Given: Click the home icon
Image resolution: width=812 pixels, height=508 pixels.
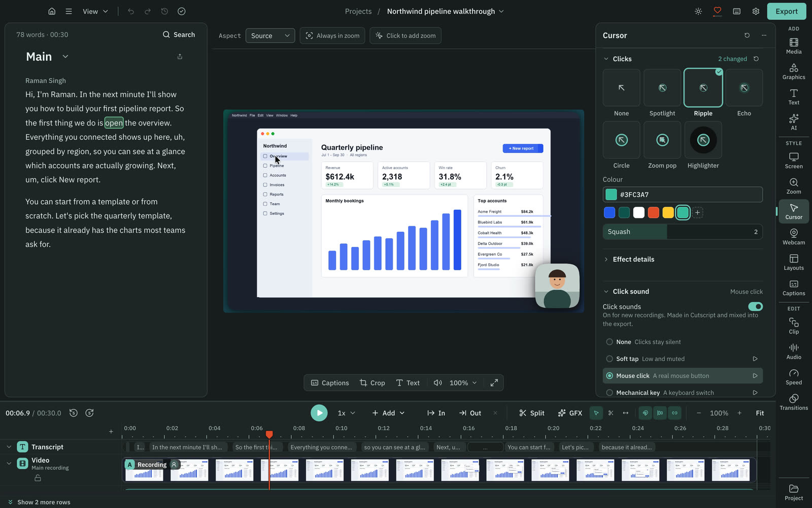Looking at the screenshot, I should tap(52, 11).
